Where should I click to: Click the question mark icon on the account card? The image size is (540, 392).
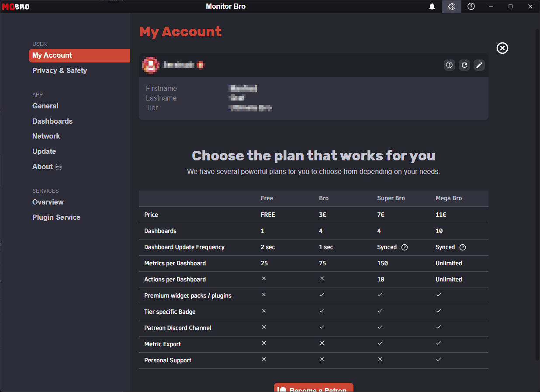[449, 65]
